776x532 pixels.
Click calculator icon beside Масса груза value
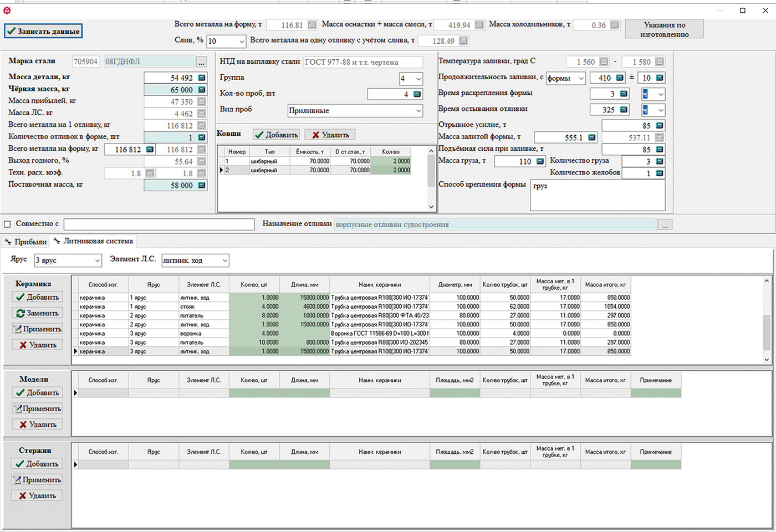pos(540,161)
